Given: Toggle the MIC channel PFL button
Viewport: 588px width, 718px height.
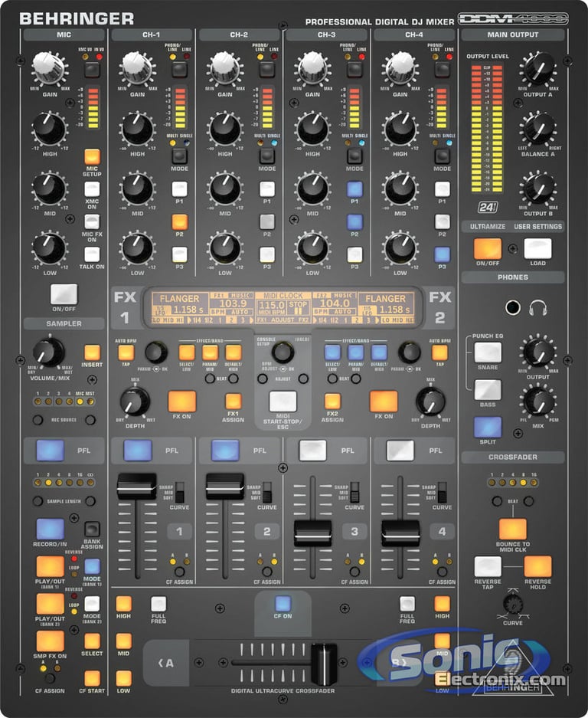Looking at the screenshot, I should coord(51,451).
